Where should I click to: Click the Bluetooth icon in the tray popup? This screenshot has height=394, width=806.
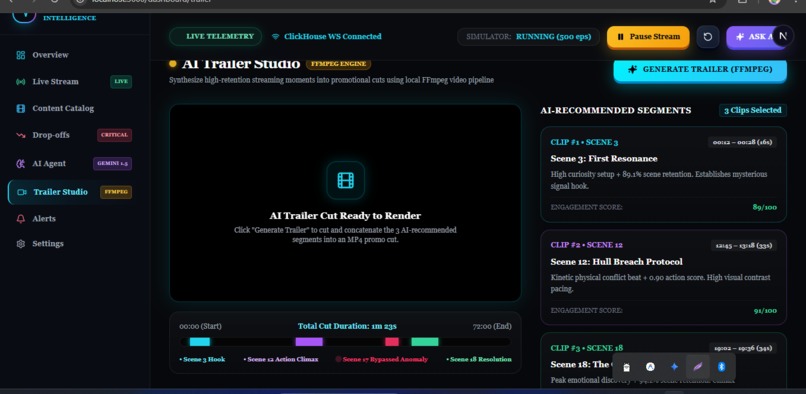coord(721,367)
